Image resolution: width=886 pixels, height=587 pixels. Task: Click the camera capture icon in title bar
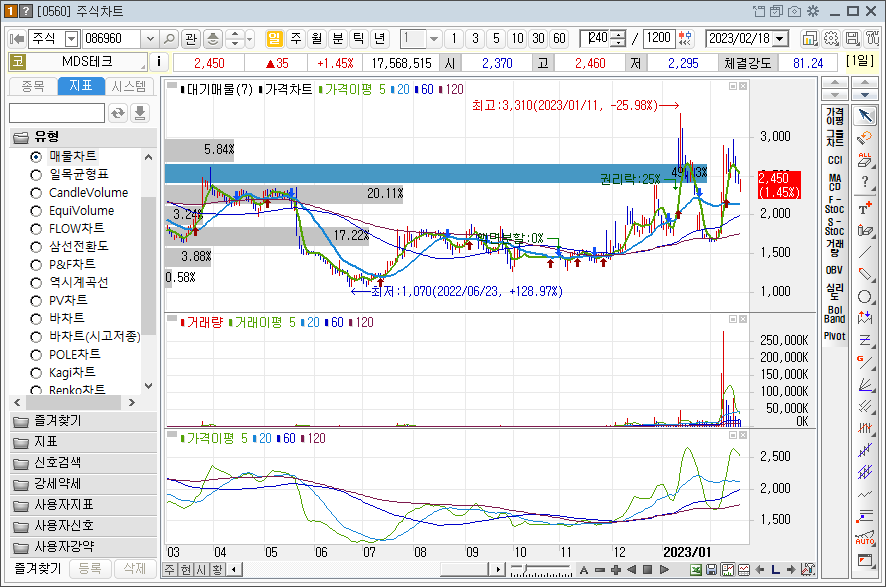tap(794, 11)
